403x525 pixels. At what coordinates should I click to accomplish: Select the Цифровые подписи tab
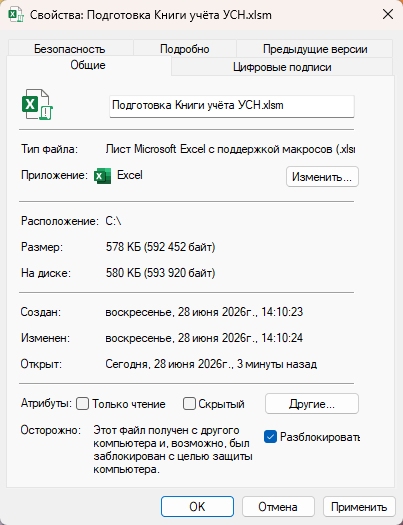282,67
